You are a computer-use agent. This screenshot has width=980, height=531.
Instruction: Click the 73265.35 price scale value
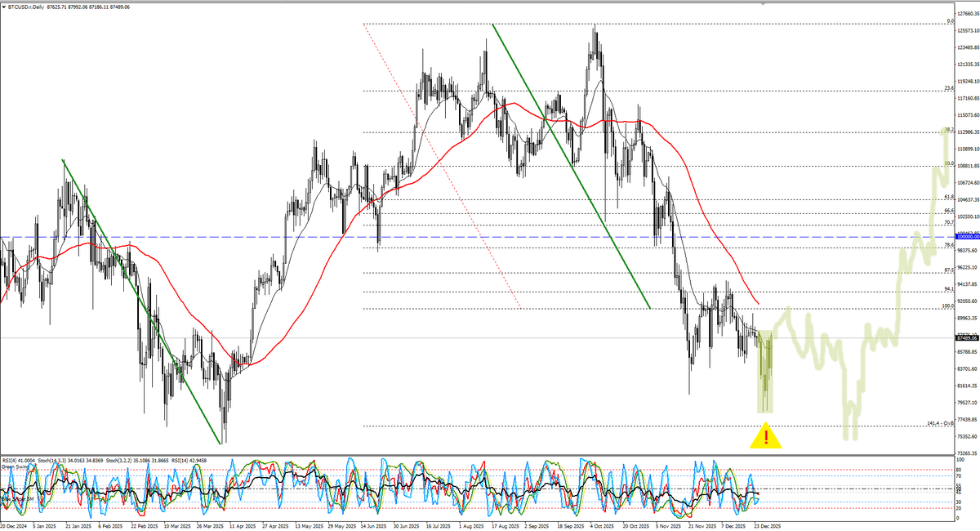[968, 453]
